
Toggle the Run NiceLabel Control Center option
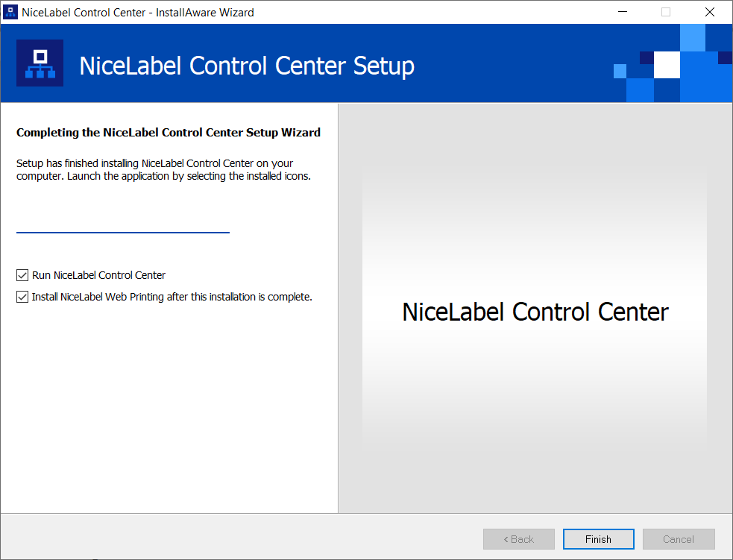click(x=22, y=274)
